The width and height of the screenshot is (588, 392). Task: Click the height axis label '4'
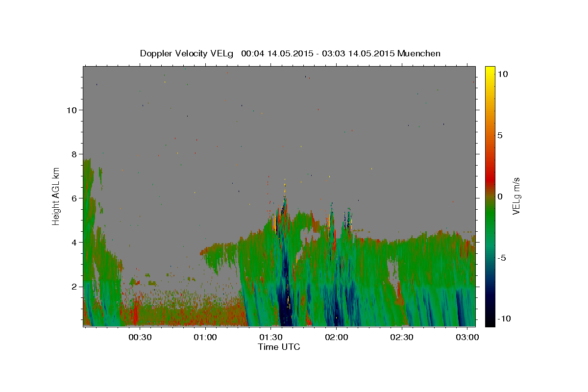(74, 243)
